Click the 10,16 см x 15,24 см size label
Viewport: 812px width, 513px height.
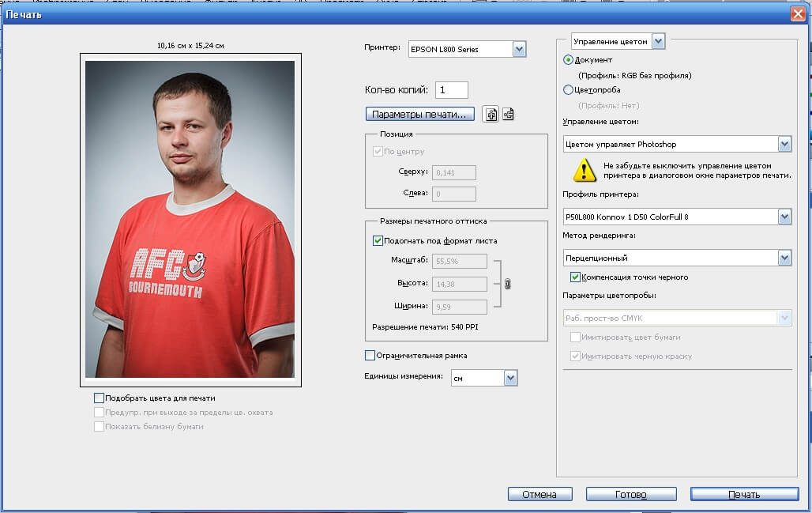[190, 46]
